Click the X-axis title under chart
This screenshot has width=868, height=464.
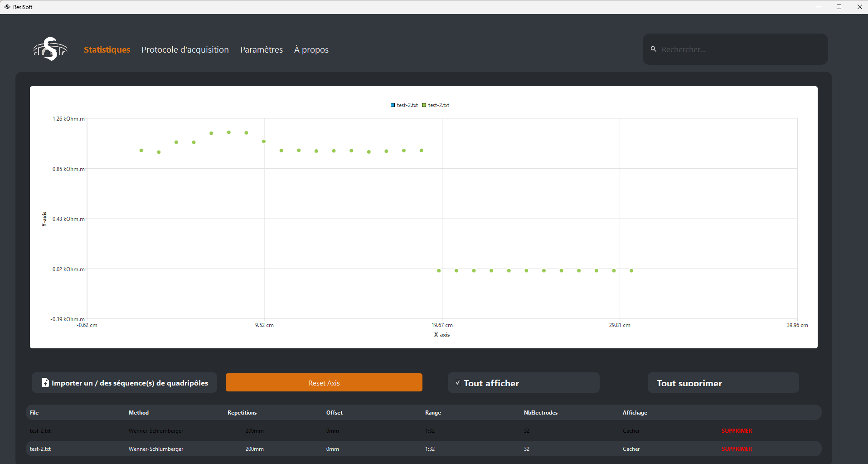click(x=442, y=335)
